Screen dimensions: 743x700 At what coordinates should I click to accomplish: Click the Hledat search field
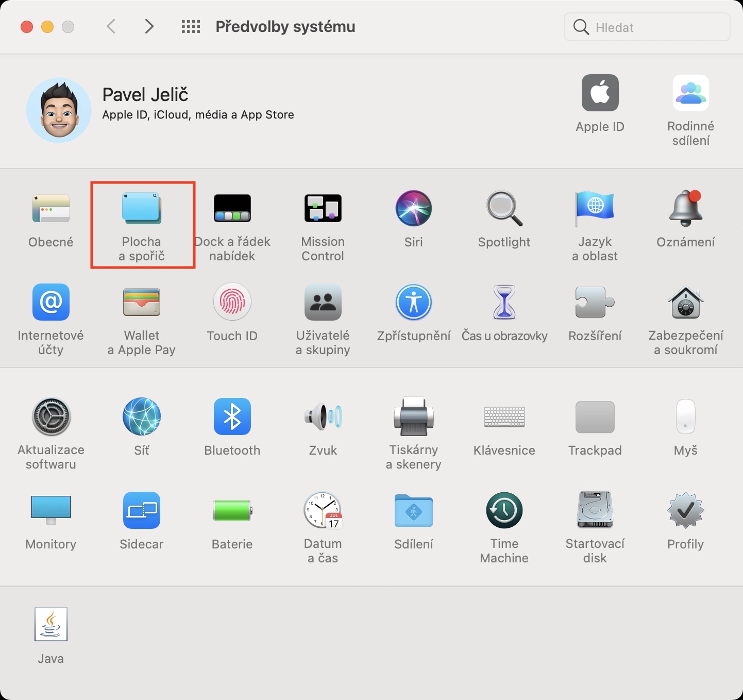pyautogui.click(x=647, y=27)
